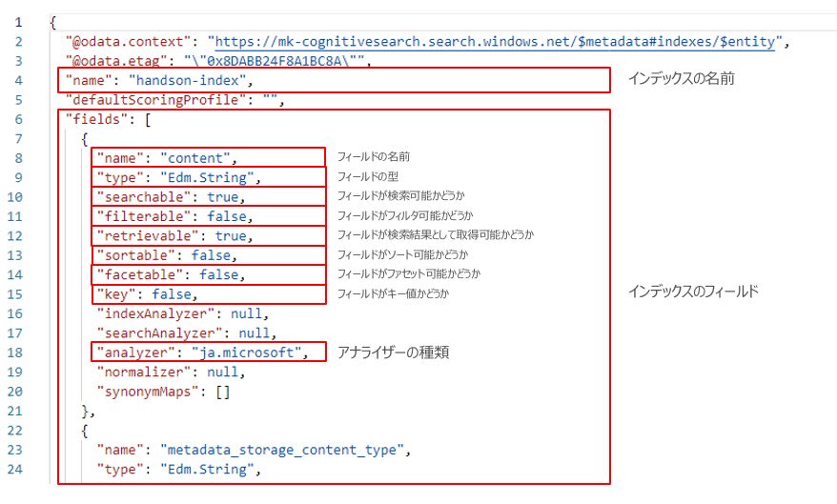This screenshot has height=504, width=837.
Task: Click the true value after "searchable"
Action: 222,197
